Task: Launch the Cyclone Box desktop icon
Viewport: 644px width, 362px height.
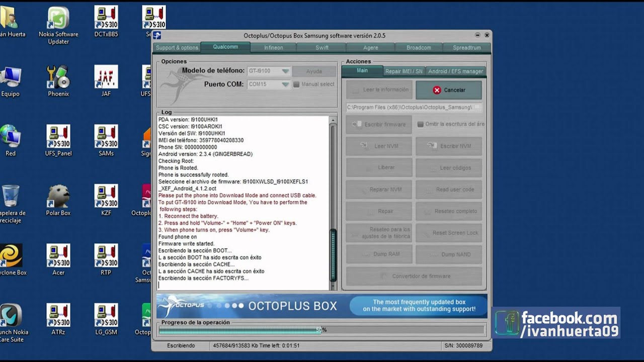Action: [x=12, y=260]
